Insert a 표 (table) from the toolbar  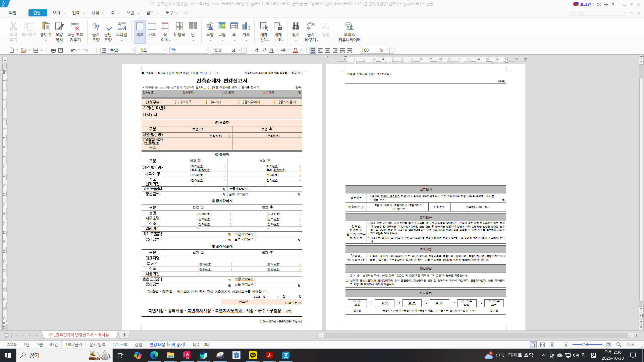tap(234, 27)
